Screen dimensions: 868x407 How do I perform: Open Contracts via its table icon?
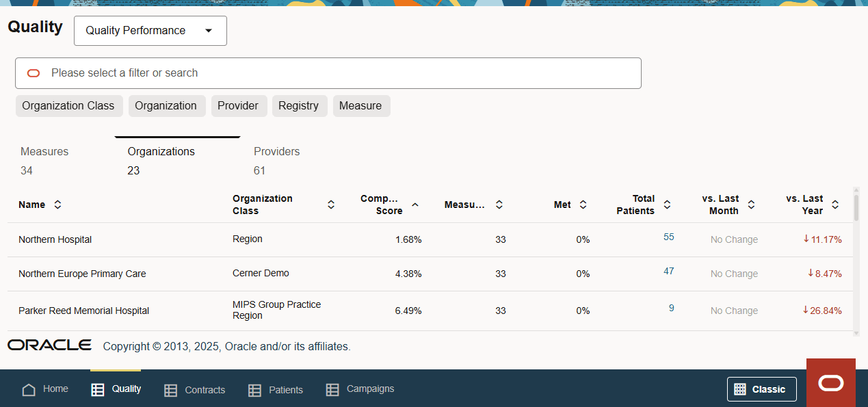pos(170,389)
